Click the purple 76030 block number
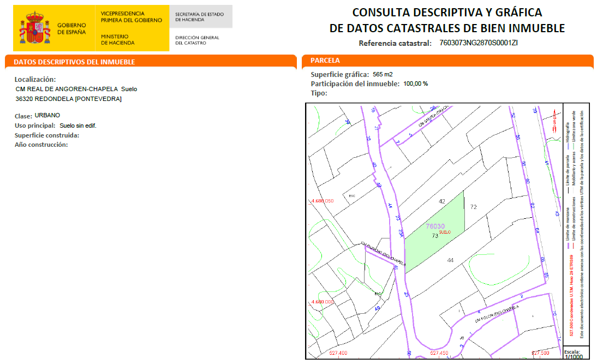This screenshot has width=597, height=364. pos(435,226)
